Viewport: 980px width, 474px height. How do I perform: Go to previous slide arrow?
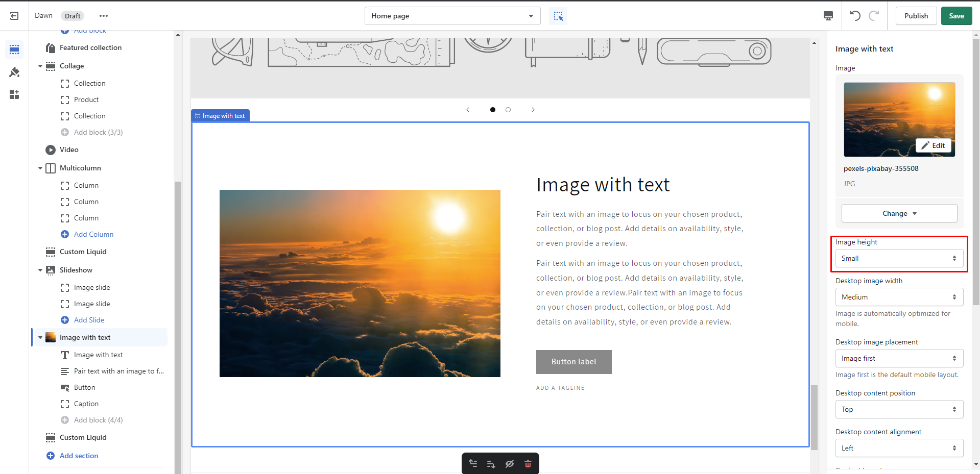tap(468, 110)
